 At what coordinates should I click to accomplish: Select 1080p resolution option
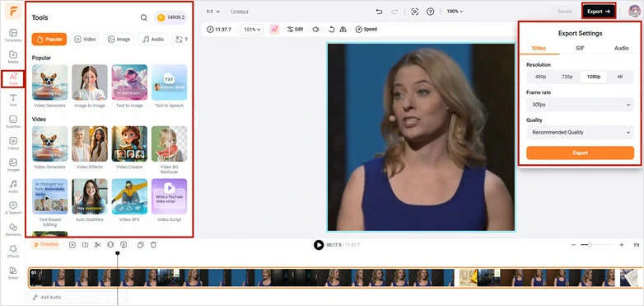click(x=594, y=77)
